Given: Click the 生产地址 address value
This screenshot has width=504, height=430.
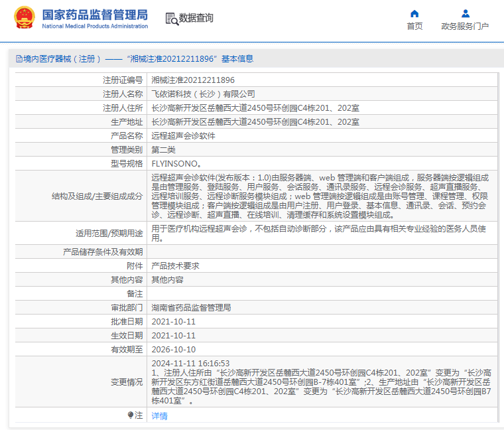Looking at the screenshot, I should click(x=255, y=122).
